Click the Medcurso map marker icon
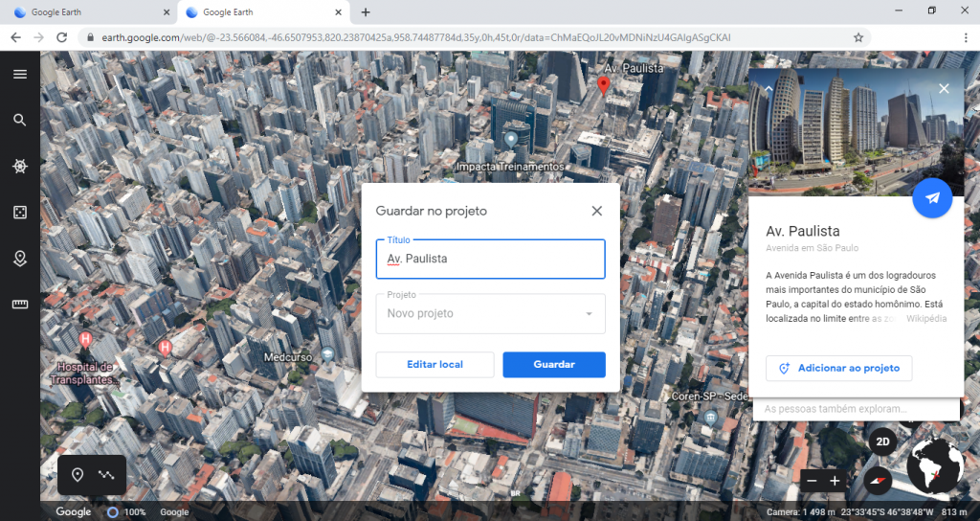980x521 pixels. [x=327, y=356]
